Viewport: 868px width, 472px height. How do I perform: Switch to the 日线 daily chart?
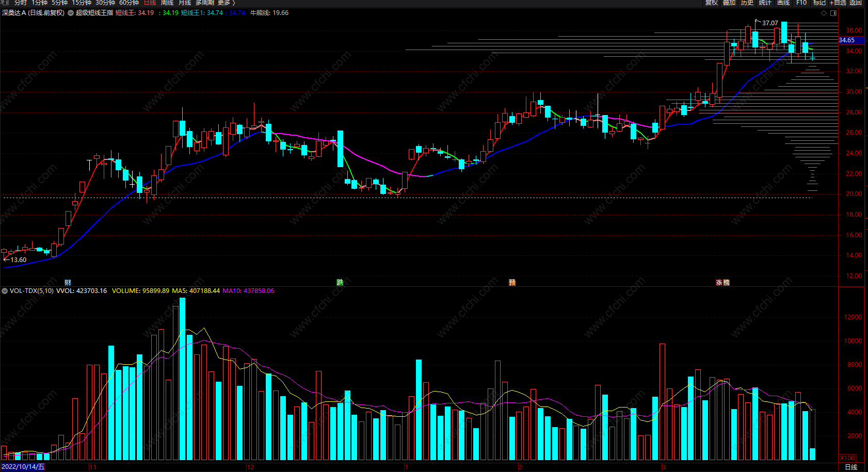(x=150, y=3)
